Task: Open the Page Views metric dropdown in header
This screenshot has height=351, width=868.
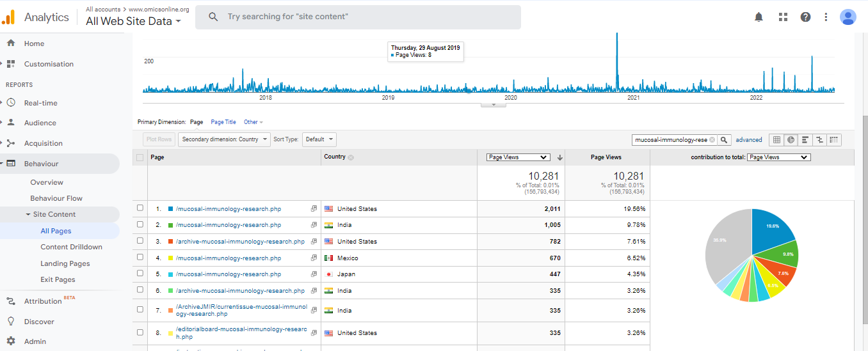Action: pos(518,157)
